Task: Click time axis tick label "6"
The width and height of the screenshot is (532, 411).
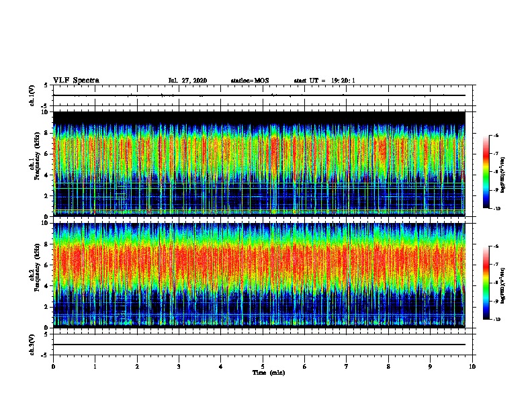Action: pos(305,367)
